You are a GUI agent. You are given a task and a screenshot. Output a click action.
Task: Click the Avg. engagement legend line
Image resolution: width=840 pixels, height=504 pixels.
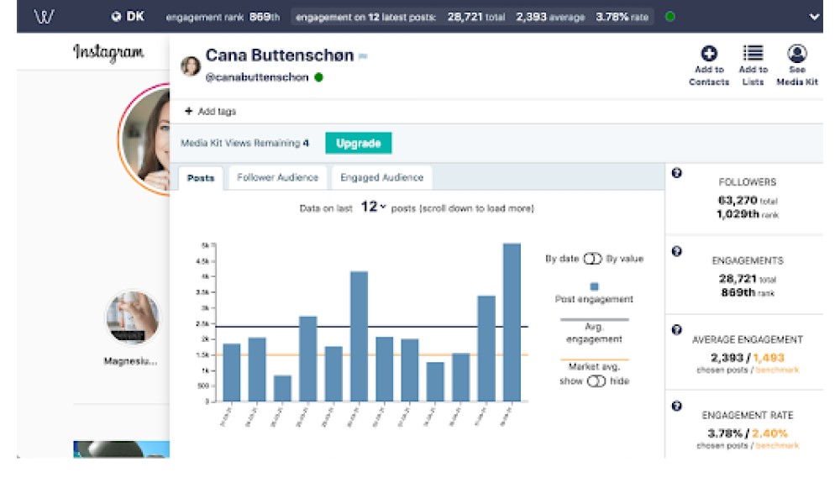coord(594,320)
